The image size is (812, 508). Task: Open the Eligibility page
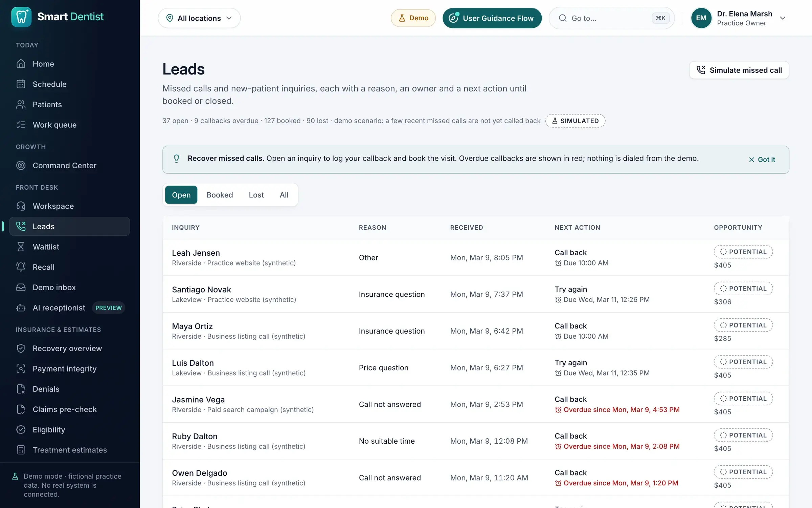[x=69, y=429]
